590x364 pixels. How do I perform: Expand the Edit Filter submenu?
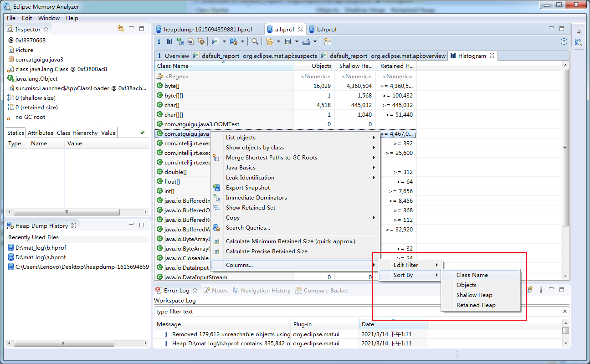[410, 265]
